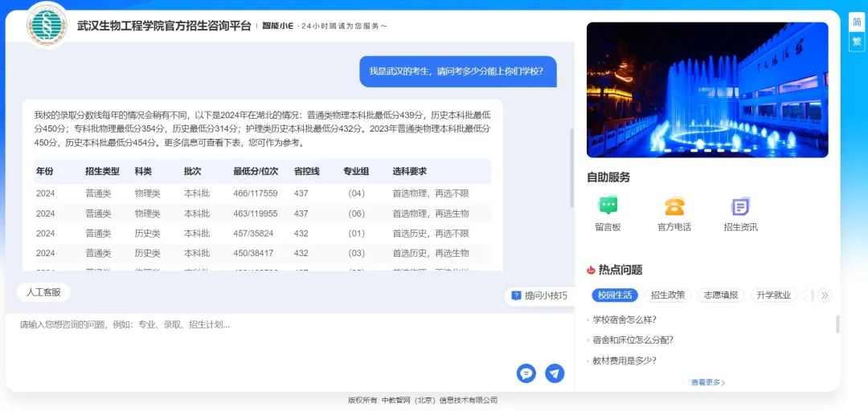The image size is (868, 411).
Task: Open the 留言板 message board icon
Action: (x=608, y=206)
